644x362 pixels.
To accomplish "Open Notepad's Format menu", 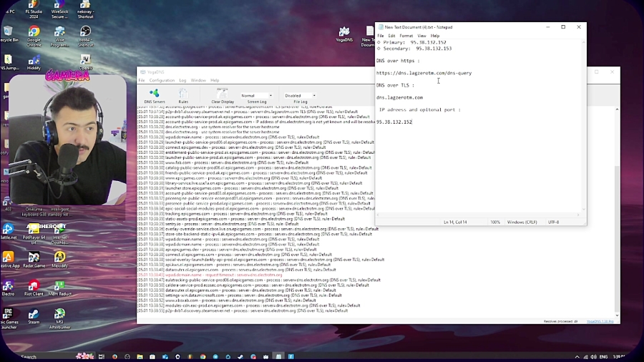I will (x=406, y=36).
